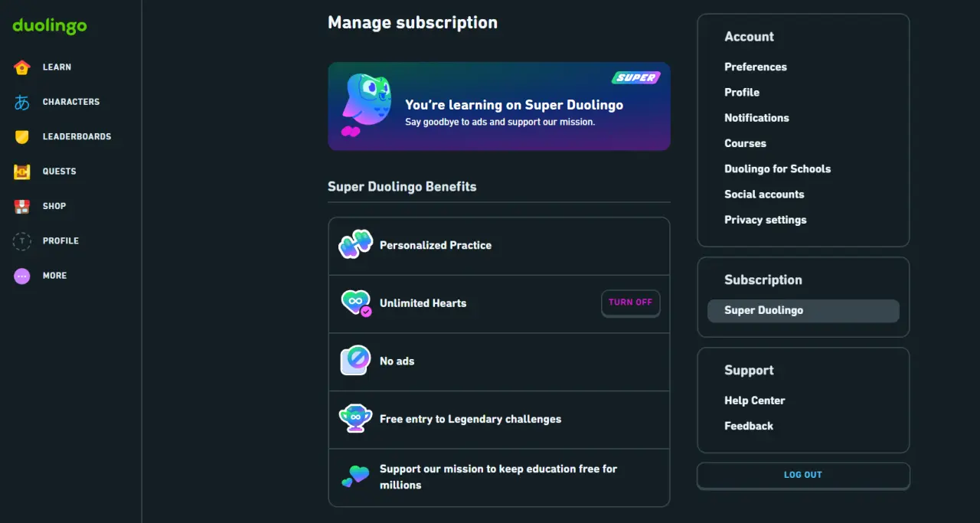Click the Shop storefront icon
Image resolution: width=980 pixels, height=523 pixels.
pyautogui.click(x=22, y=206)
